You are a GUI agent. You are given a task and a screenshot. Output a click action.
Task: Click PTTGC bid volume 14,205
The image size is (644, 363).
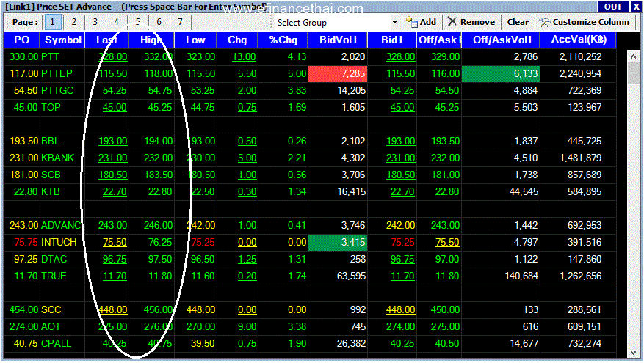click(352, 91)
